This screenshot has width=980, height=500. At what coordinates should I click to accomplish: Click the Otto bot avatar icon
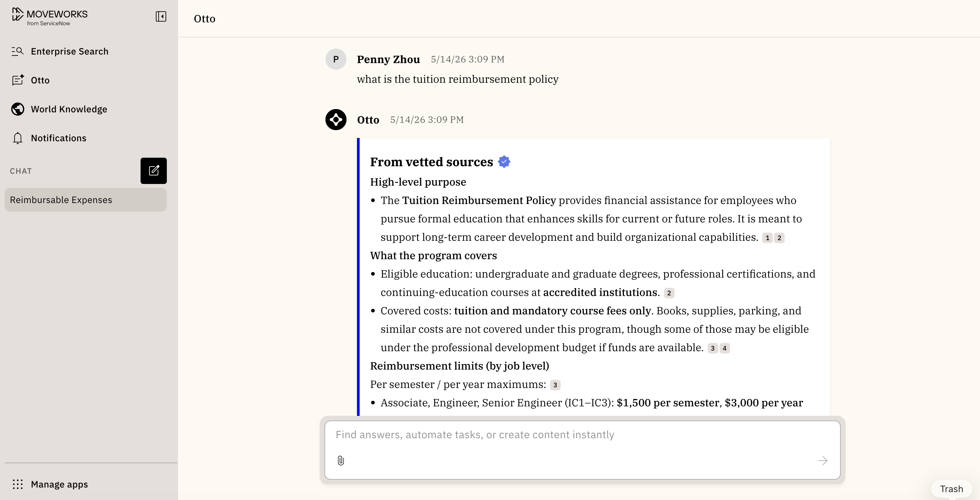pyautogui.click(x=336, y=120)
